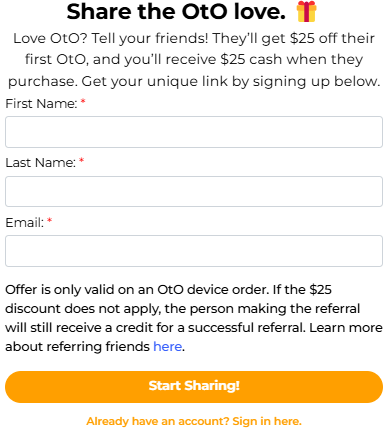The image size is (390, 430).
Task: Click the red asterisk beside First Name
Action: [x=83, y=102]
